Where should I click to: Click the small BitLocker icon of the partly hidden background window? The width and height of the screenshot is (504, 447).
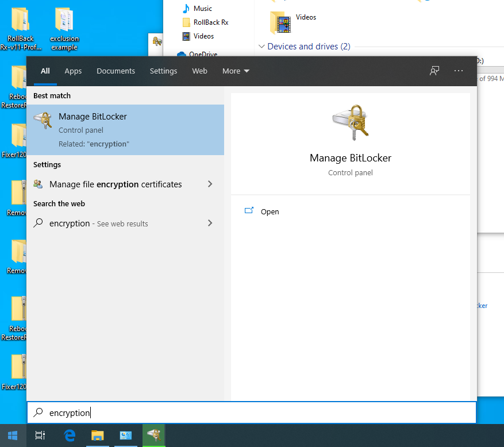[x=157, y=41]
